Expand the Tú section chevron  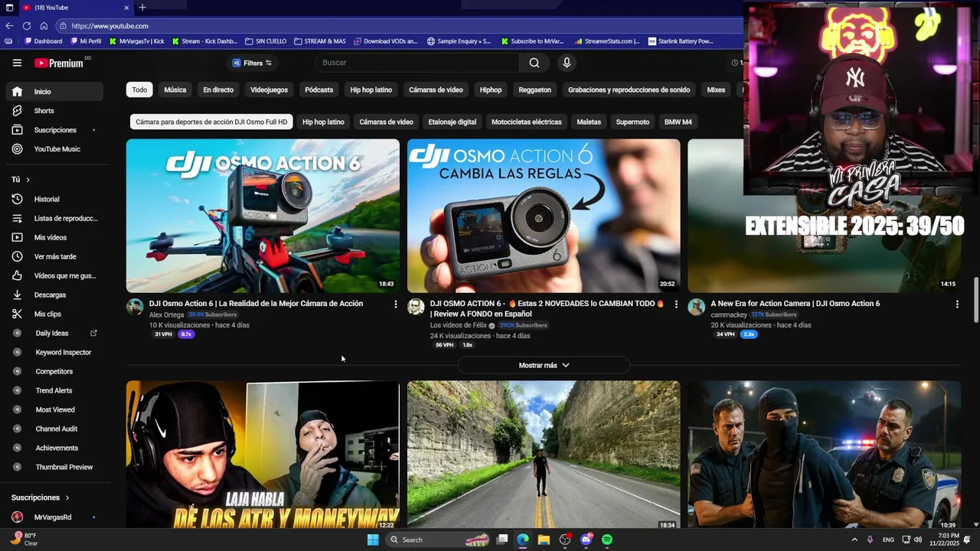pos(28,180)
